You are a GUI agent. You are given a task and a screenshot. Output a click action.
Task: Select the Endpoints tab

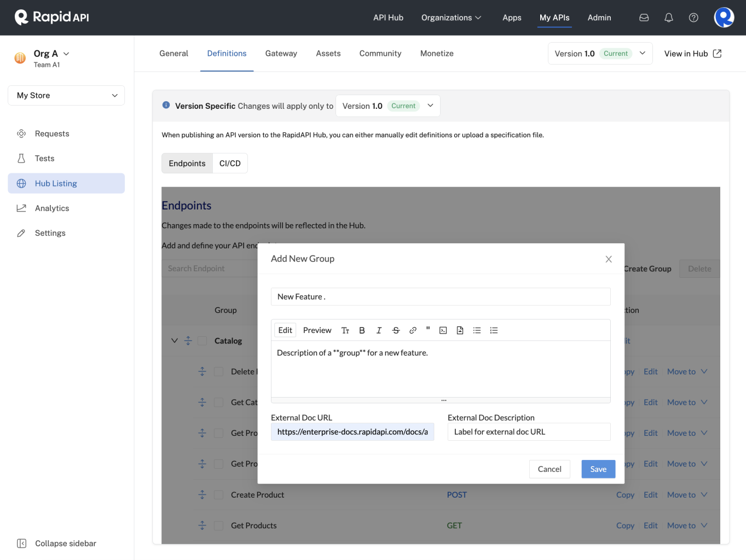pos(187,164)
